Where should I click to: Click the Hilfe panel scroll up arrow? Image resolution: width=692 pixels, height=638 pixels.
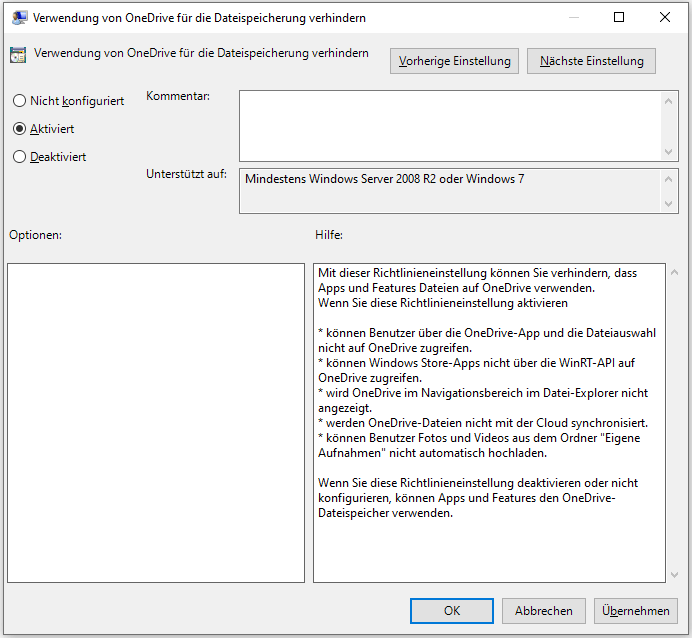point(674,272)
